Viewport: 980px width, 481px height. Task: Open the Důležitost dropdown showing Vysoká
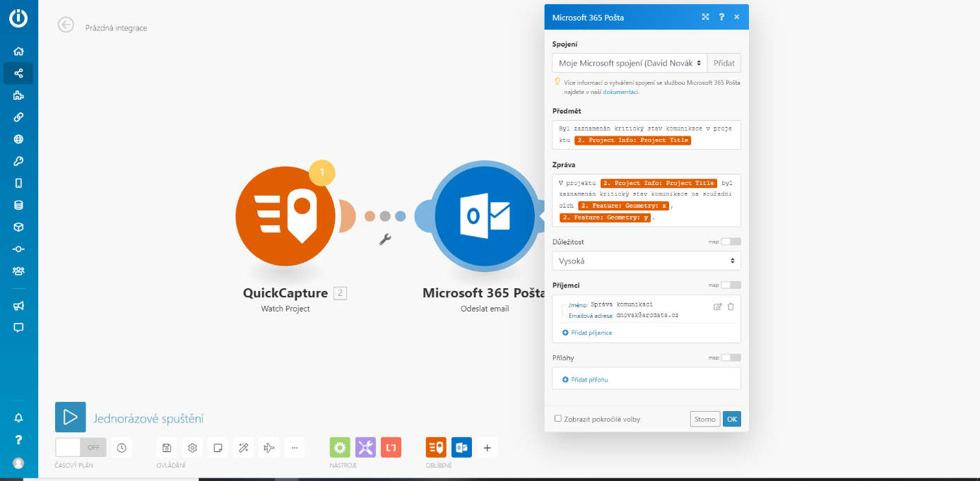pyautogui.click(x=647, y=261)
